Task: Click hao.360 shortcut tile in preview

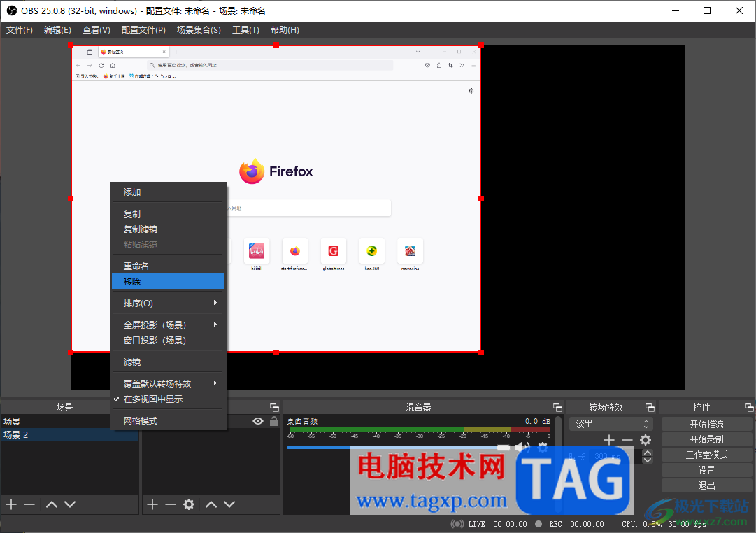Action: pyautogui.click(x=372, y=251)
